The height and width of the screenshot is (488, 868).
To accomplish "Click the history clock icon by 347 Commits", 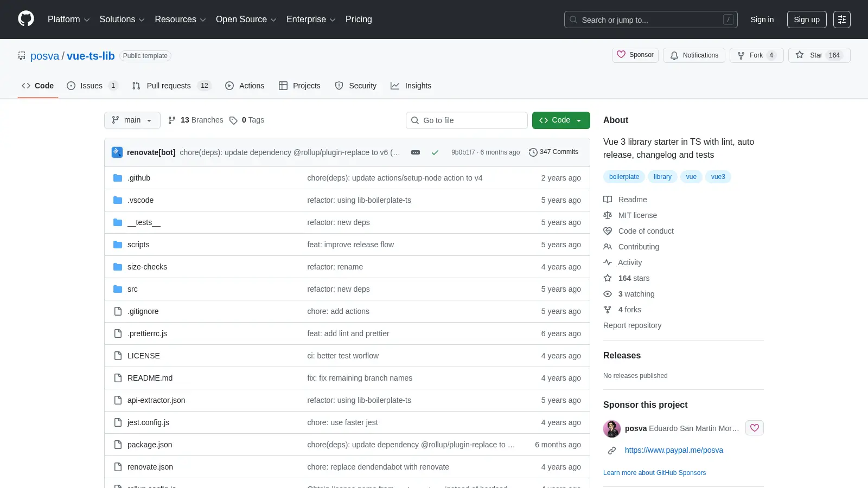I will point(533,152).
